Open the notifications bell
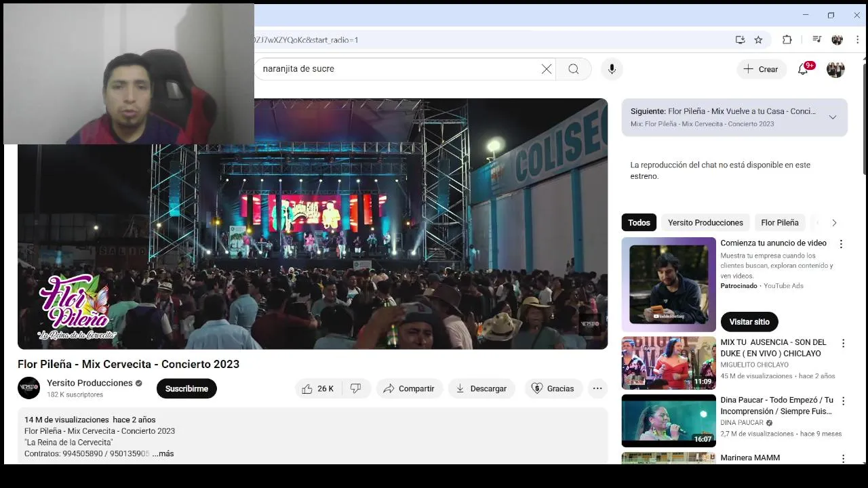 pyautogui.click(x=804, y=69)
